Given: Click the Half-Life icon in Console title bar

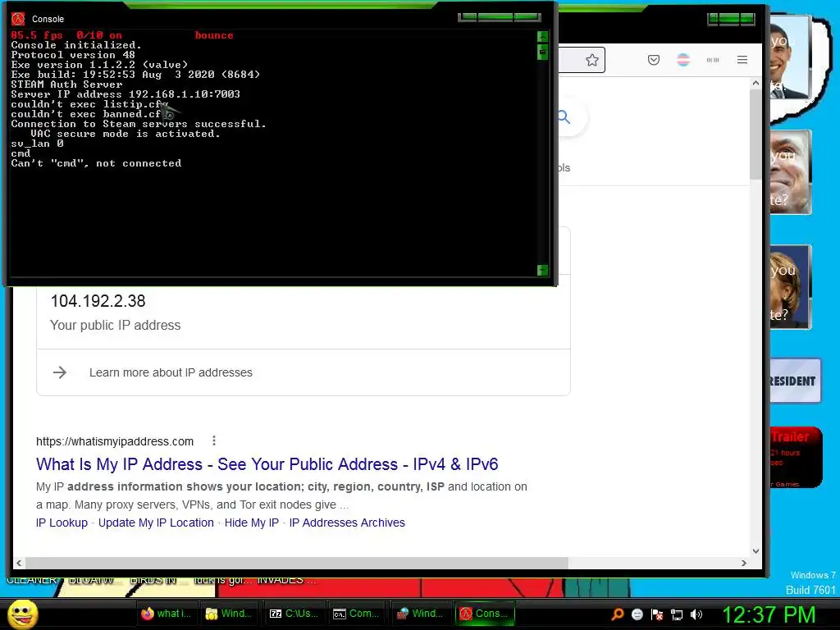Looking at the screenshot, I should coord(18,19).
